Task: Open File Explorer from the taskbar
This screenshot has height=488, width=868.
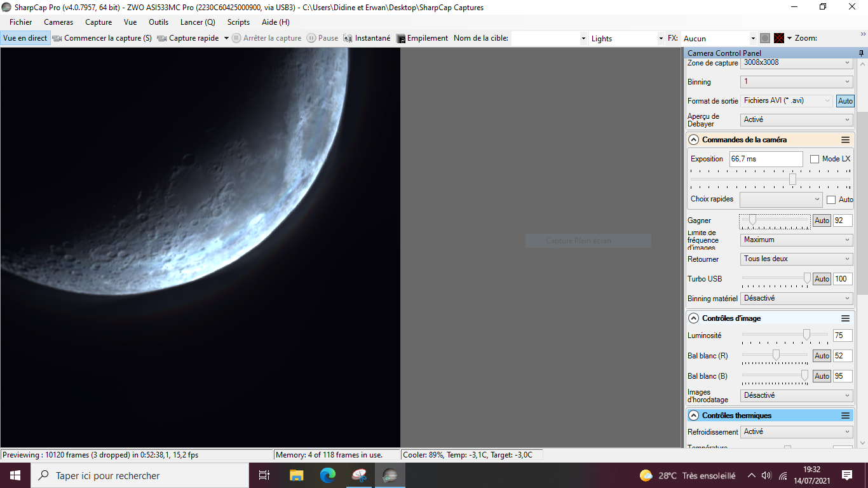Action: click(296, 475)
